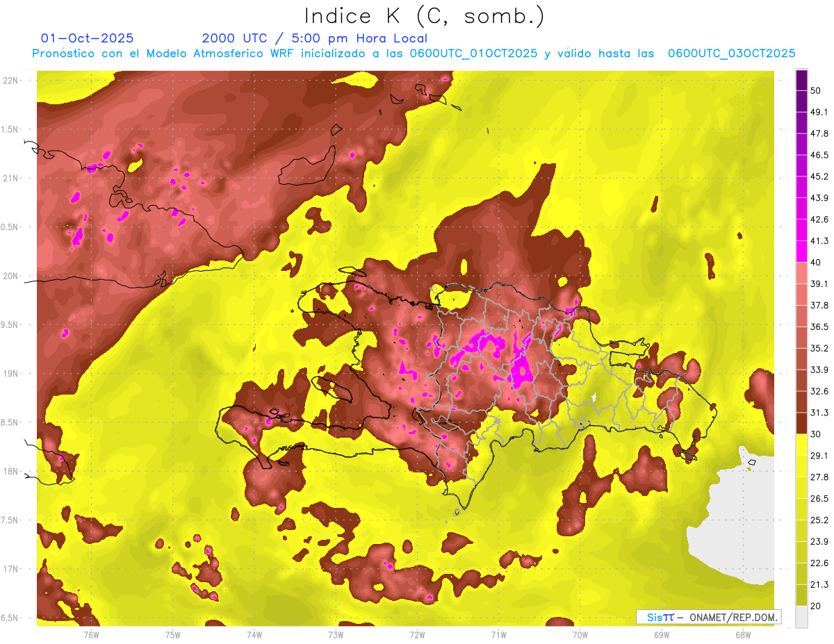Click the '19N' latitude axis label
Screen dimensions: 834x644
[12, 374]
